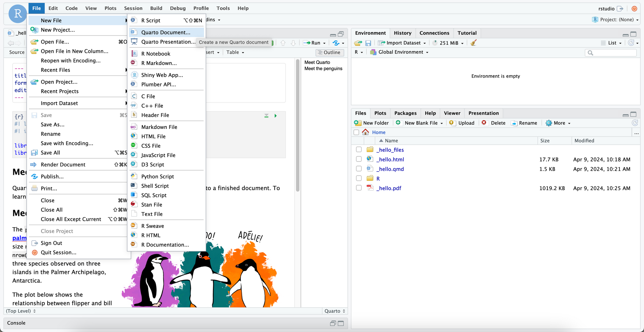Click the red power icon to quit the session
Screen dimensions: 644x332
(x=634, y=9)
